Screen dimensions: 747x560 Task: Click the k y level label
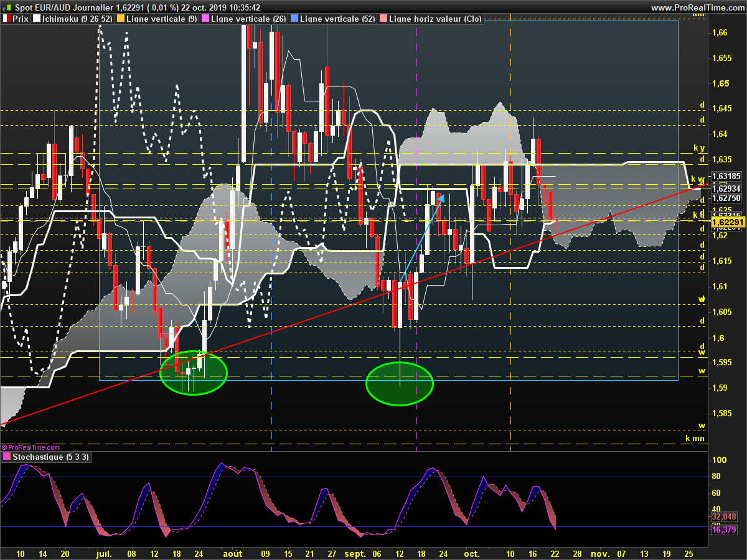coord(699,148)
